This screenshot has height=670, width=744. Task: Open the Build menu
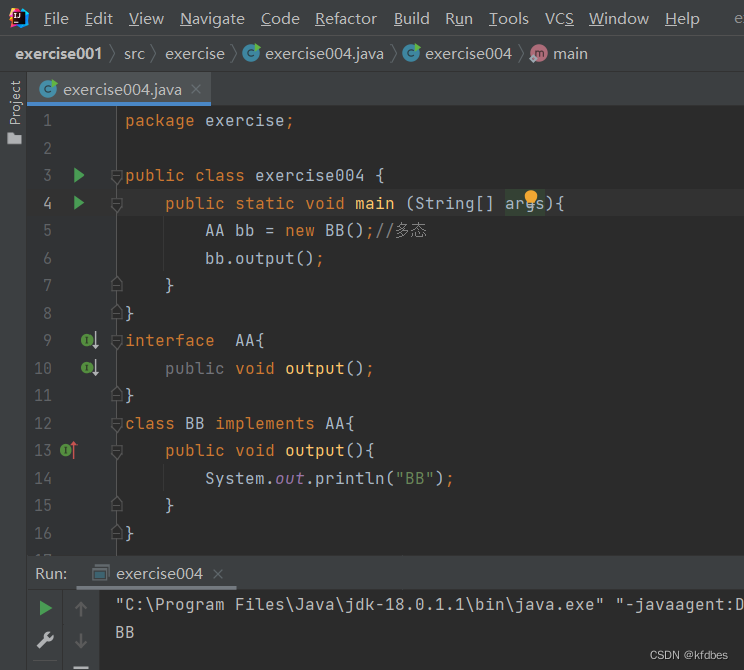(411, 19)
